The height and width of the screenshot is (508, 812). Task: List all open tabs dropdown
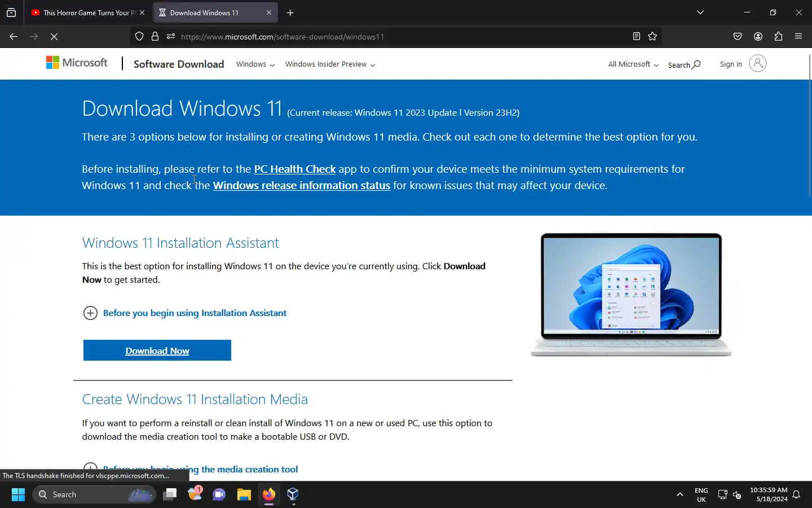(x=700, y=12)
